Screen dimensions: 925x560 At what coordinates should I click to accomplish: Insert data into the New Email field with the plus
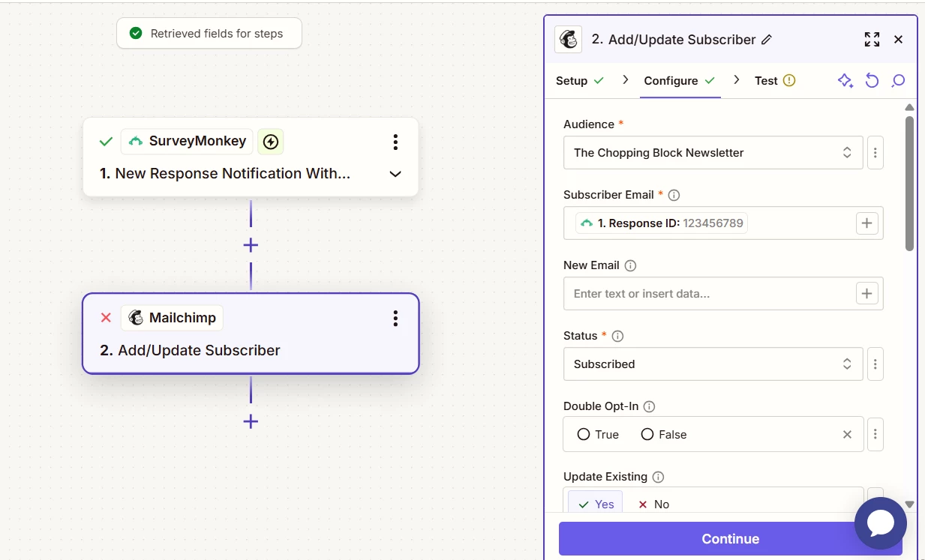click(x=867, y=294)
